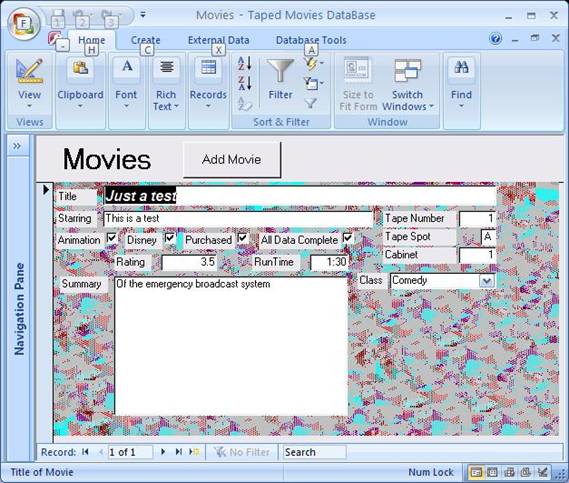
Task: Open the Selection filter icon
Action: coord(313,64)
